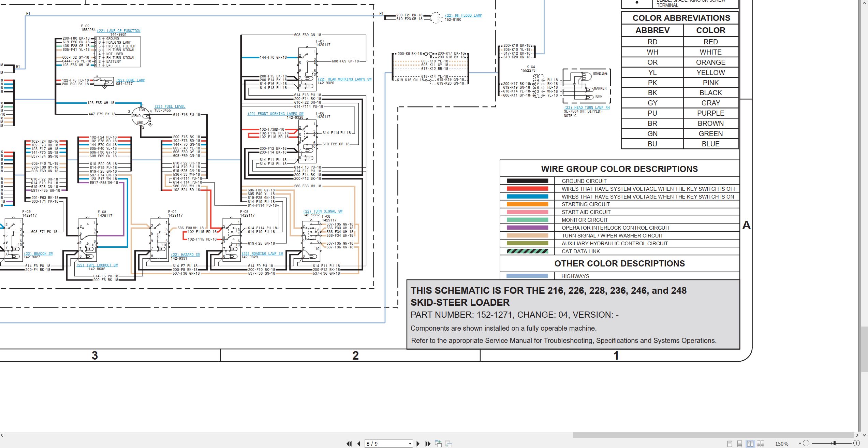Viewport: 868px width, 448px height.
Task: Click the OPERATOR INTERLOCK purple swatch
Action: coord(527,228)
